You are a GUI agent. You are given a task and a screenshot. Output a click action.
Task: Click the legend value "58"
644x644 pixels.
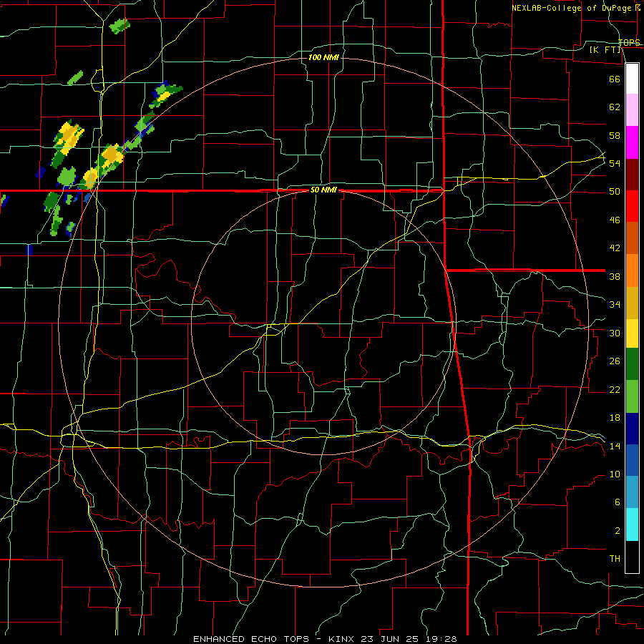point(615,135)
